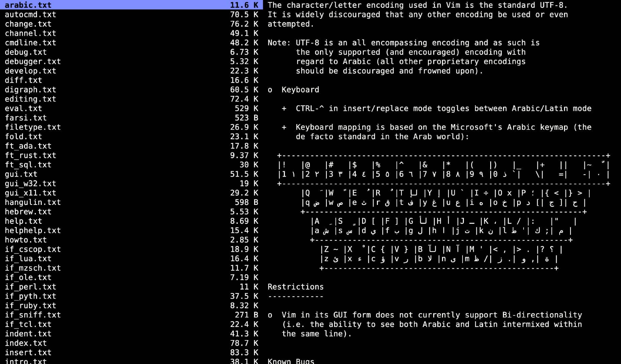621x364 pixels.
Task: Click the 'Note:' text in preview pane
Action: coord(279,43)
